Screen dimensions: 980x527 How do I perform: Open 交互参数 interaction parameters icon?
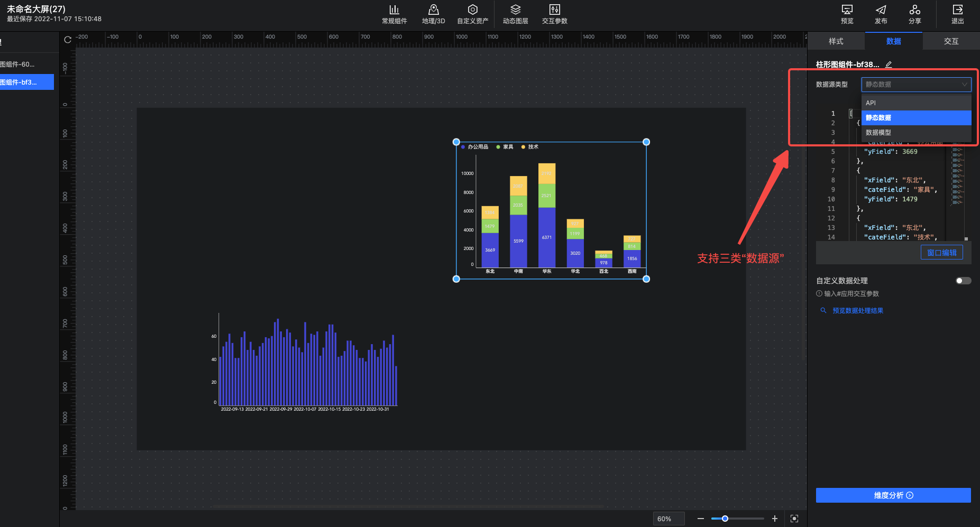[554, 10]
